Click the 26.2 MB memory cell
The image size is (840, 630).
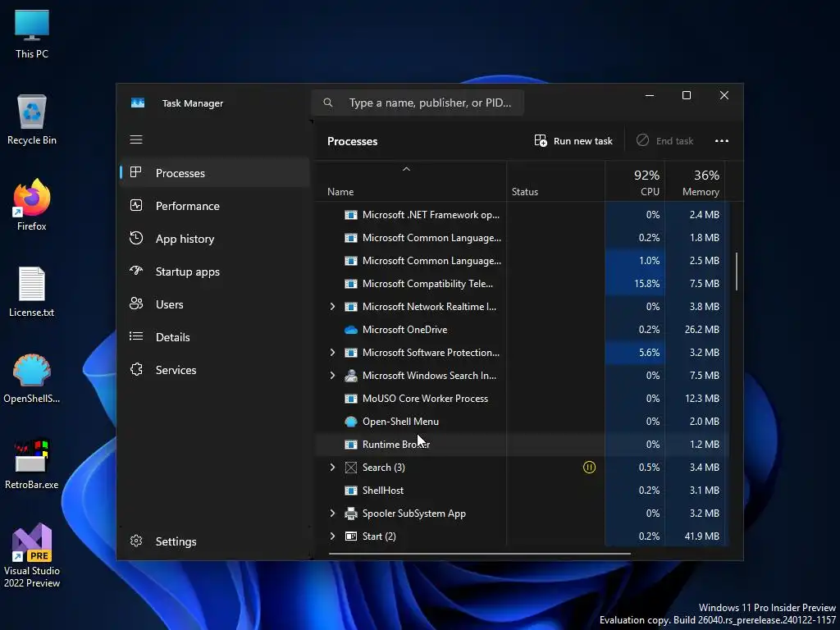point(695,330)
